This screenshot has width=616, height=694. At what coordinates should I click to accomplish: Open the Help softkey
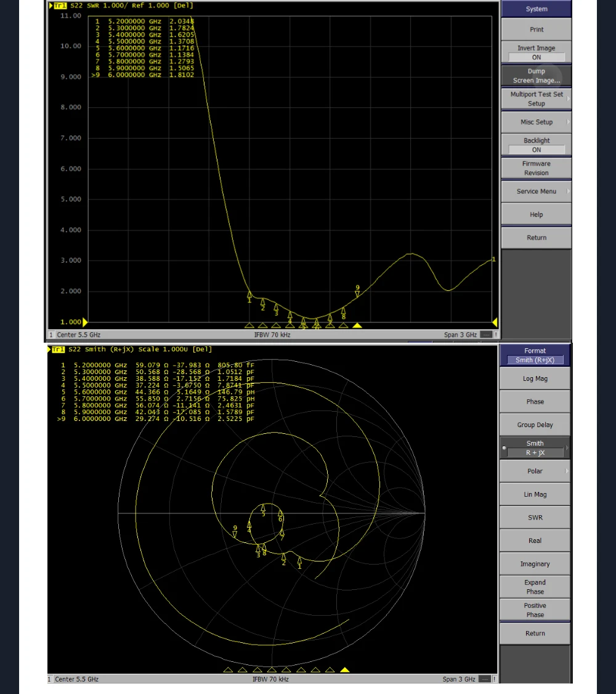[537, 214]
